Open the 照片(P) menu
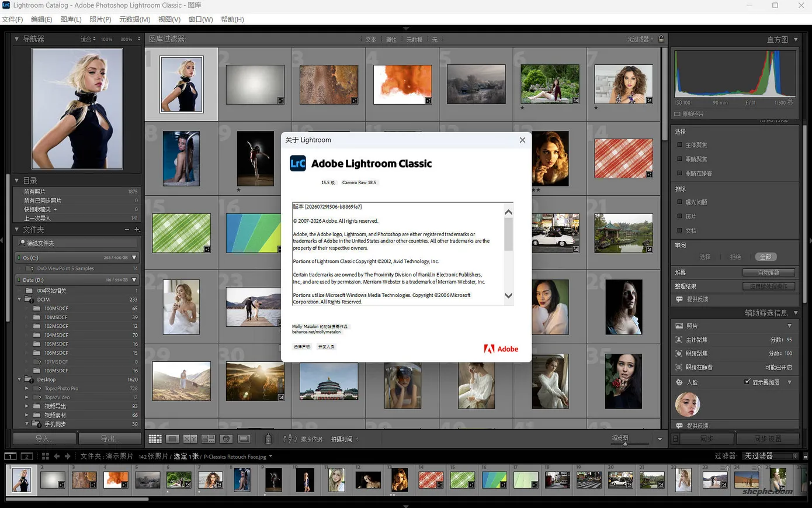 100,19
